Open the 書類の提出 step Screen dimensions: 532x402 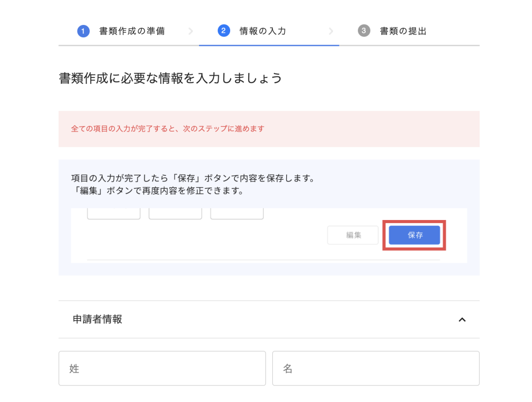pos(403,31)
